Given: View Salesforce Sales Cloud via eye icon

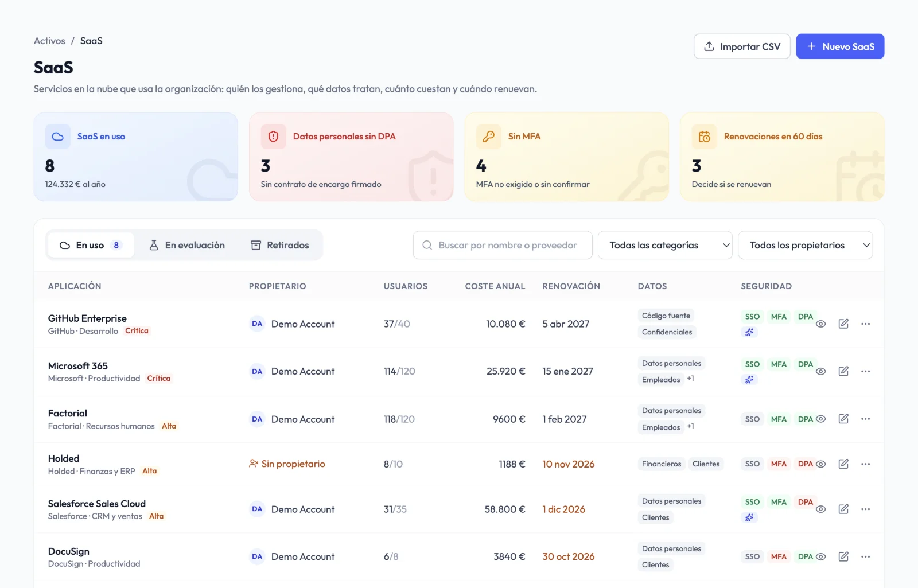Looking at the screenshot, I should (x=821, y=509).
